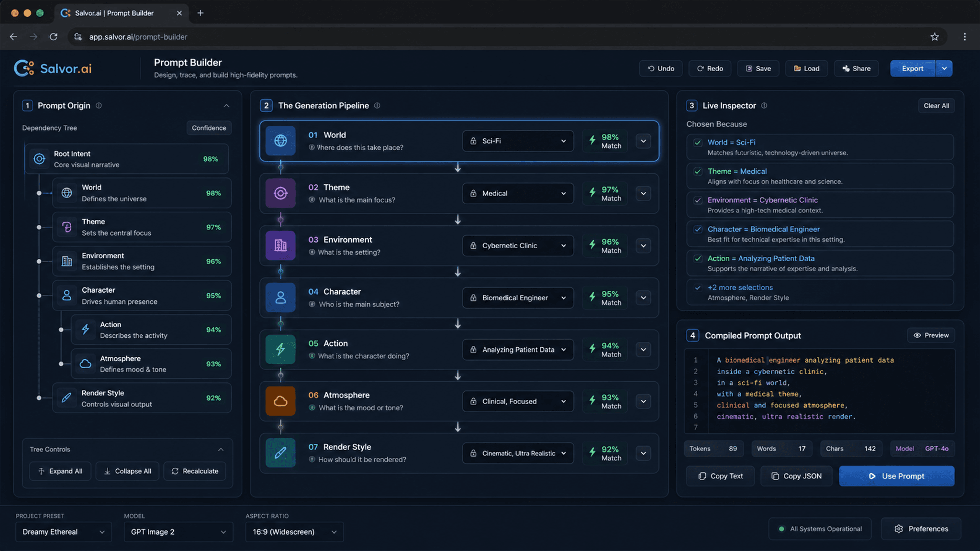The image size is (980, 551).
Task: Open the Aspect Ratio dropdown showing 16:9 (Widescreen)
Action: pyautogui.click(x=294, y=532)
